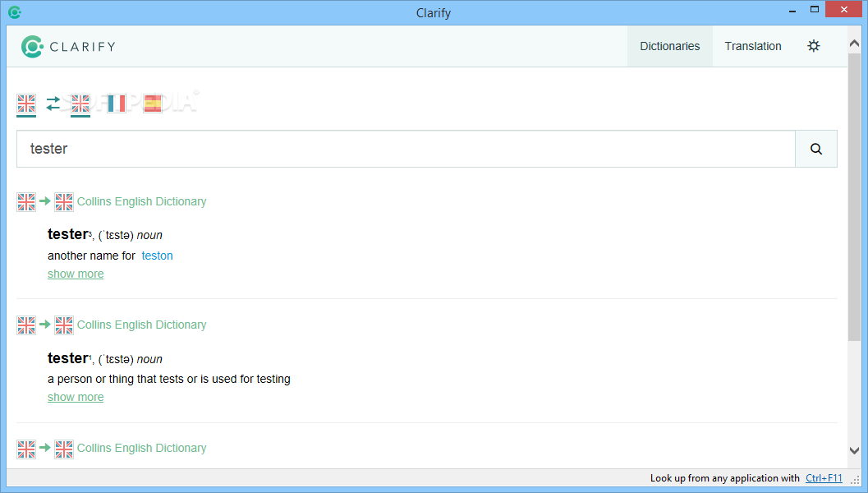Click the definition "a person or thing that tests or is used for testing"
The image size is (868, 493).
[x=169, y=379]
